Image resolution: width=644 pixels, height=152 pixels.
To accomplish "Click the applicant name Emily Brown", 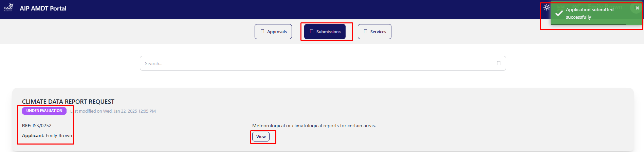I will click(x=59, y=135).
